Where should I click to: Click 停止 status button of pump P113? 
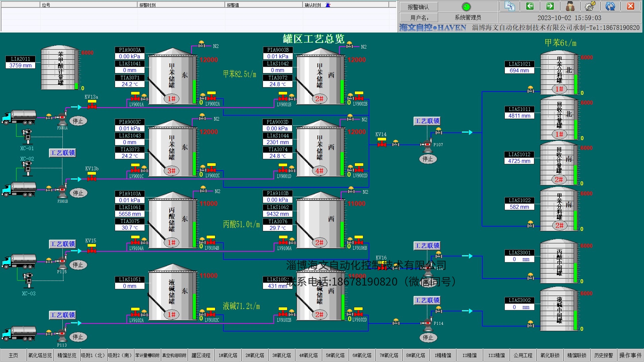(x=78, y=337)
